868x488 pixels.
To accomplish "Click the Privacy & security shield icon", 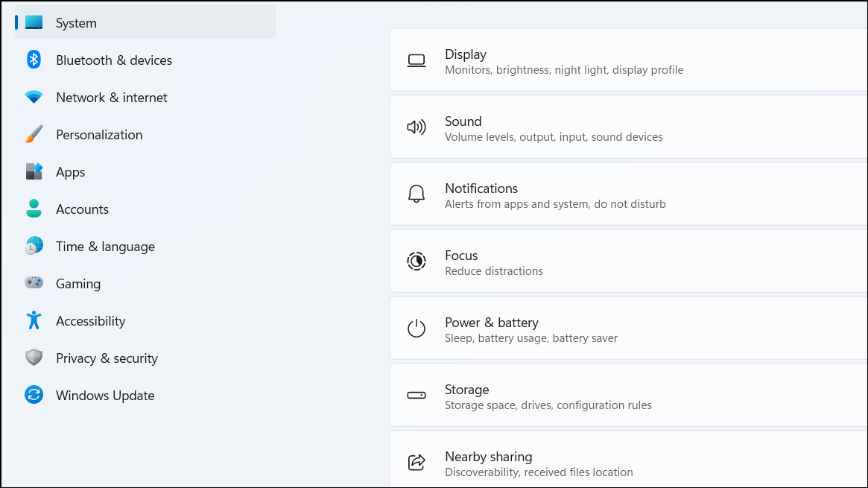I will pos(34,358).
